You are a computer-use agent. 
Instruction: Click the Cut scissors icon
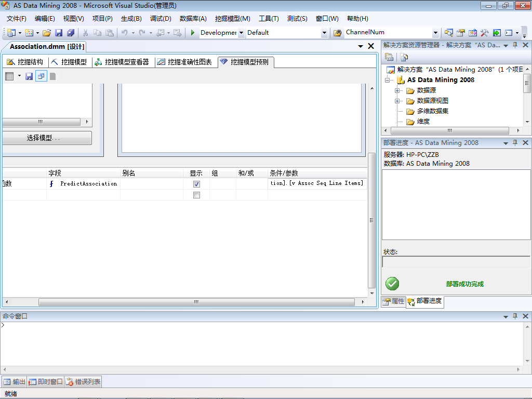point(86,33)
